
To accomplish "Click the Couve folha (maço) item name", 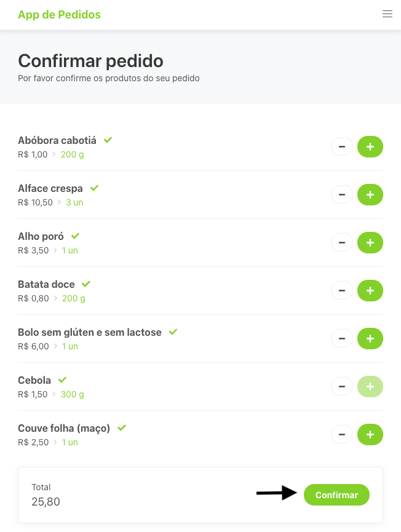I will click(x=64, y=428).
